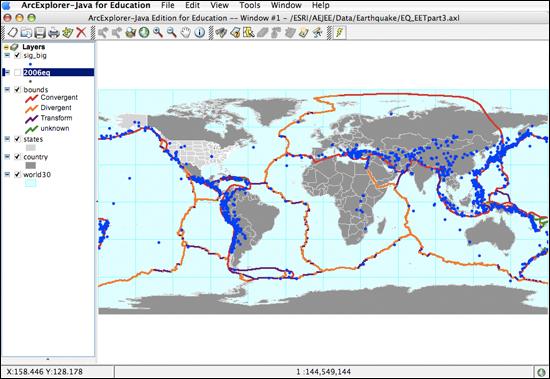This screenshot has width=550, height=379.
Task: Check the 2006eq layer checkbox
Action: (x=17, y=73)
